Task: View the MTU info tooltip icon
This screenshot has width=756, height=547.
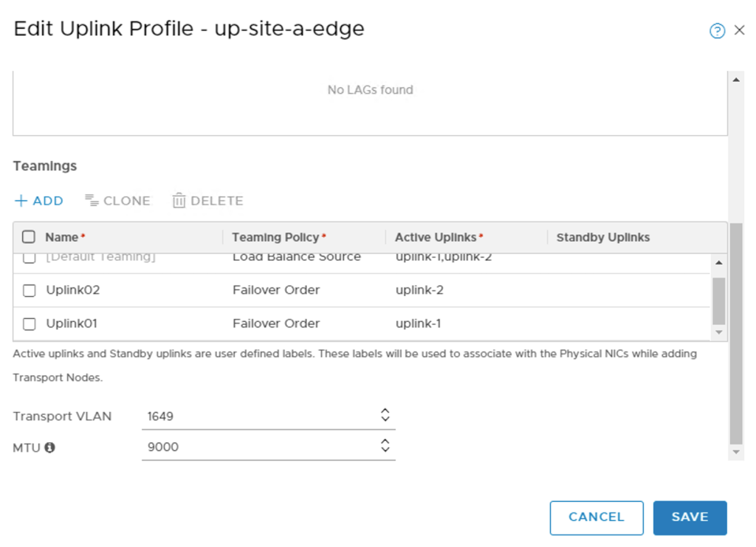Action: (x=49, y=448)
